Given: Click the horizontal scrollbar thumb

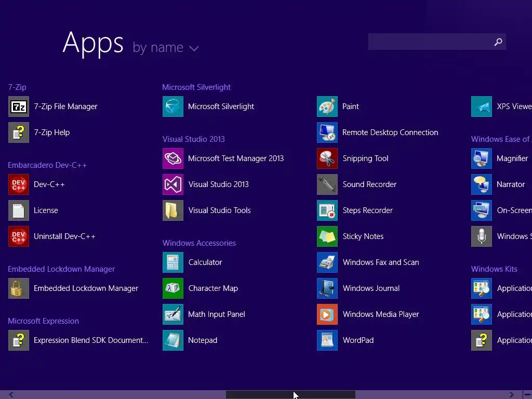Looking at the screenshot, I should tap(290, 395).
